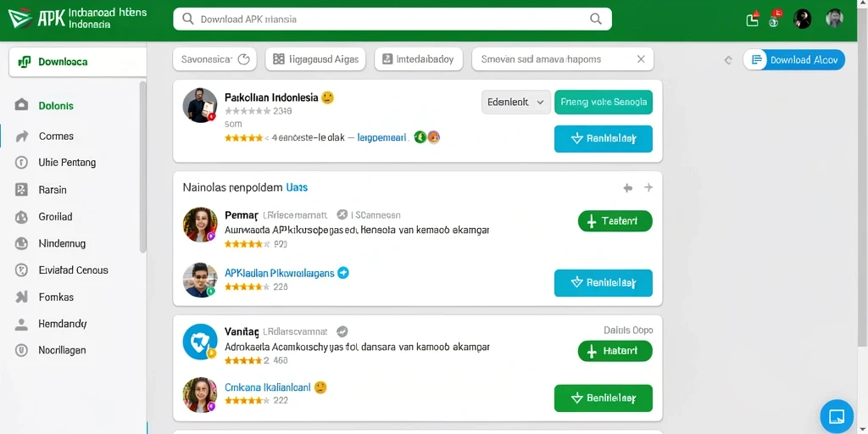Select Nocrillagen in sidebar menu
This screenshot has height=434, width=868.
pos(62,350)
